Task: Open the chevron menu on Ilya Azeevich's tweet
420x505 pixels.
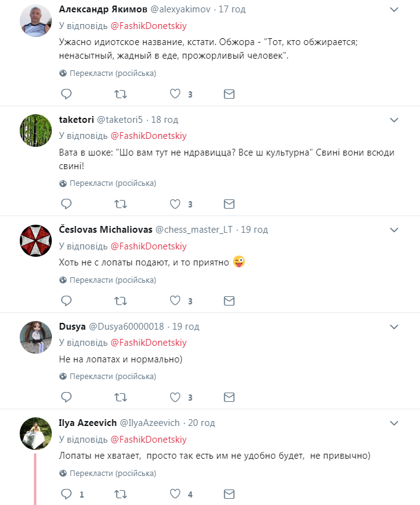Action: click(x=394, y=422)
